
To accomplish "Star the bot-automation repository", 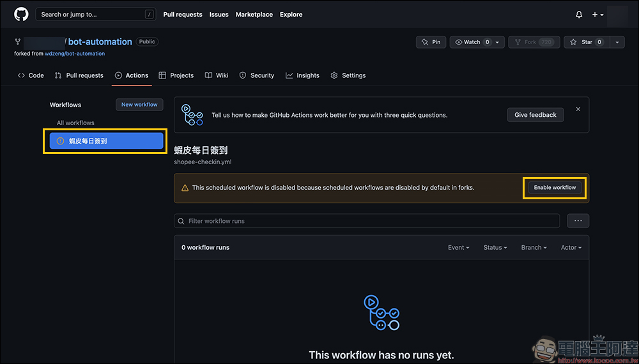I will coord(586,42).
